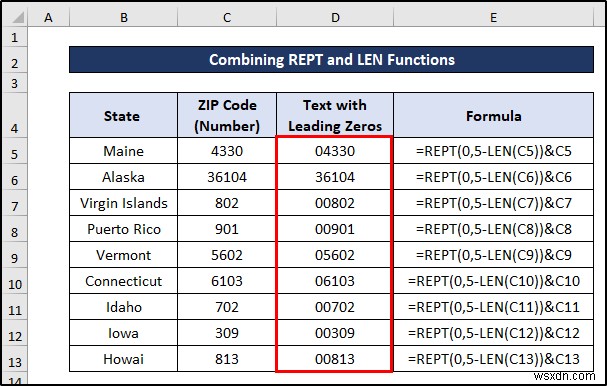Screen dimensions: 607x386
Task: Select the 'Idaho' cell
Action: pos(123,307)
